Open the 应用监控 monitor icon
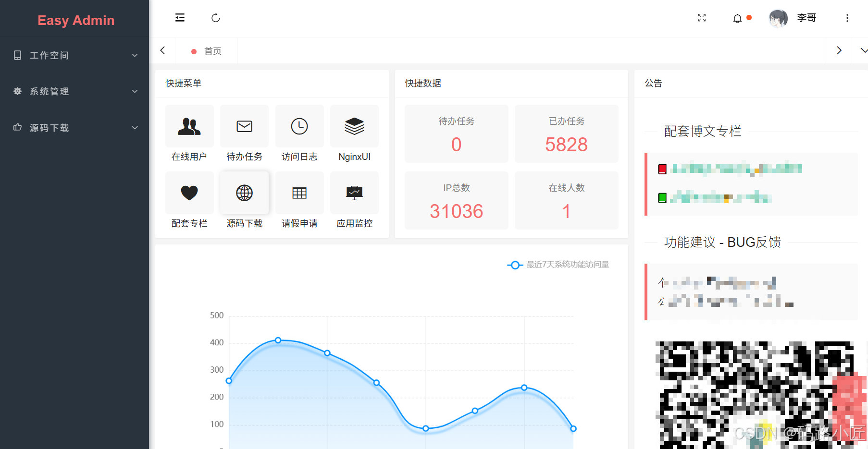The image size is (868, 449). (x=354, y=193)
